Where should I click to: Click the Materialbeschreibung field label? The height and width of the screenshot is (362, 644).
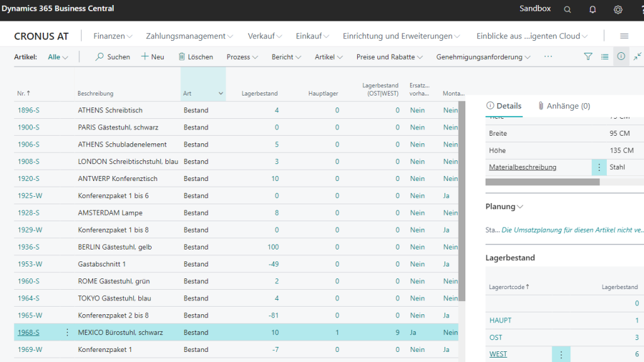pos(523,167)
